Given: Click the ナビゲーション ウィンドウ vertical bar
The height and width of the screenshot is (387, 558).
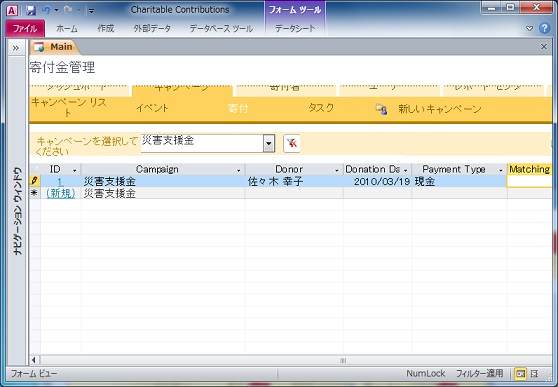Looking at the screenshot, I should tap(17, 210).
